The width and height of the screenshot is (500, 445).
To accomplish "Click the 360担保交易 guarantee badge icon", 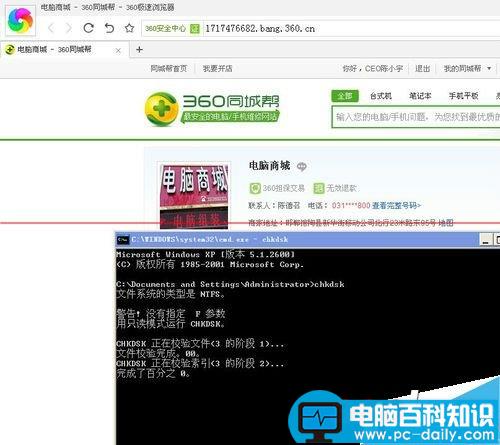I will tap(255, 188).
